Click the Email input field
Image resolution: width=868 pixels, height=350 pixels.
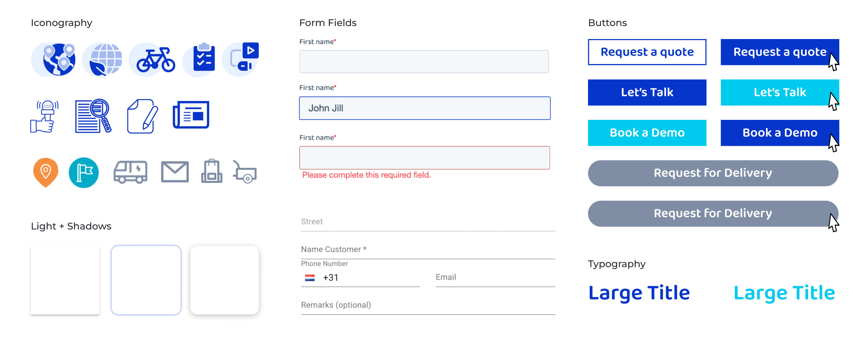click(x=495, y=278)
